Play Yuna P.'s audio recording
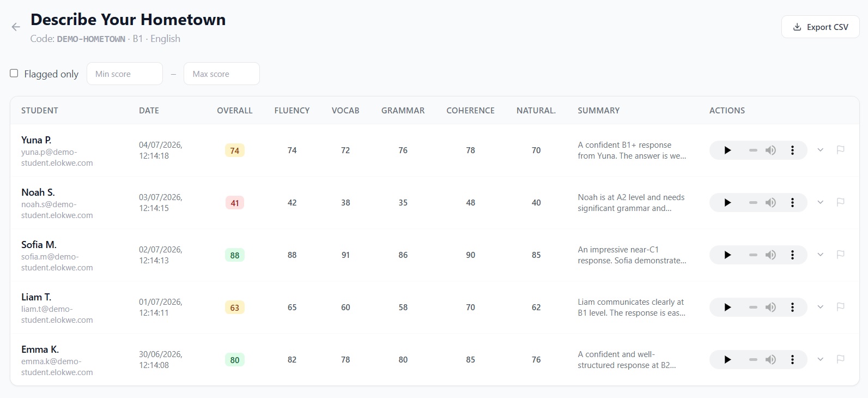The height and width of the screenshot is (398, 868). point(727,150)
